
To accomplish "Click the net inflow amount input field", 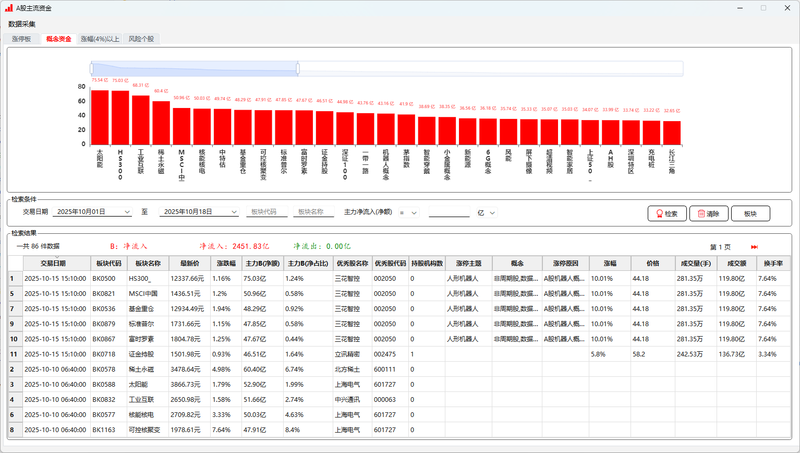I will point(448,212).
